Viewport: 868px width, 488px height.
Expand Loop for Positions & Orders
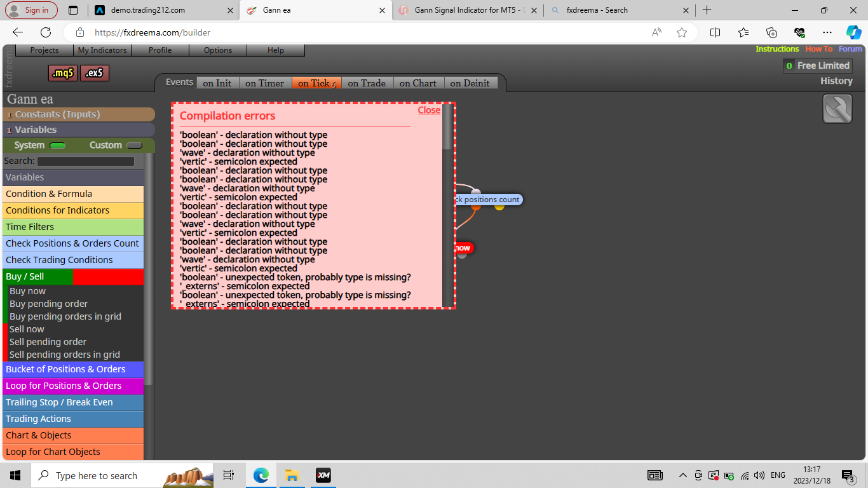[x=73, y=386]
